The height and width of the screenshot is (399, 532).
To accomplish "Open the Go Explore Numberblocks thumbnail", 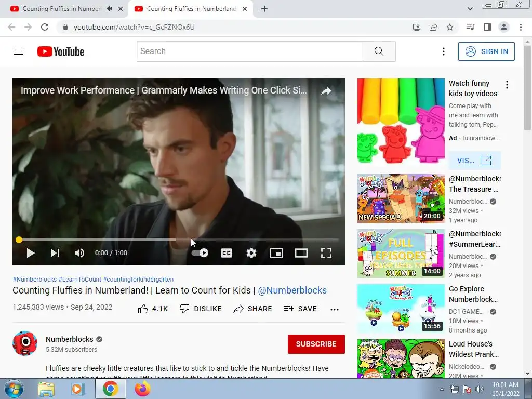I will tap(401, 309).
